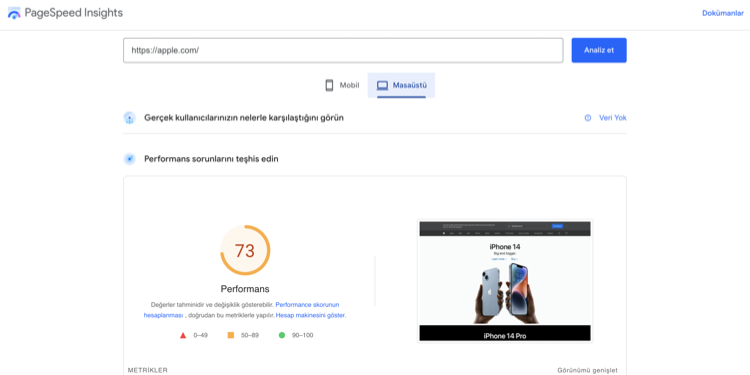Click Hesap makinesini göster link

310,316
